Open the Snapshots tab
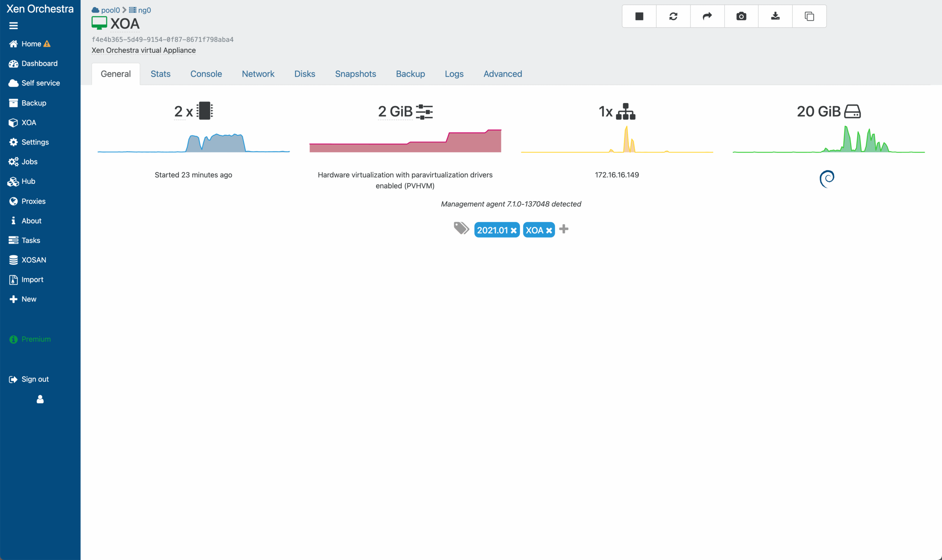Viewport: 942px width, 560px height. click(x=355, y=74)
